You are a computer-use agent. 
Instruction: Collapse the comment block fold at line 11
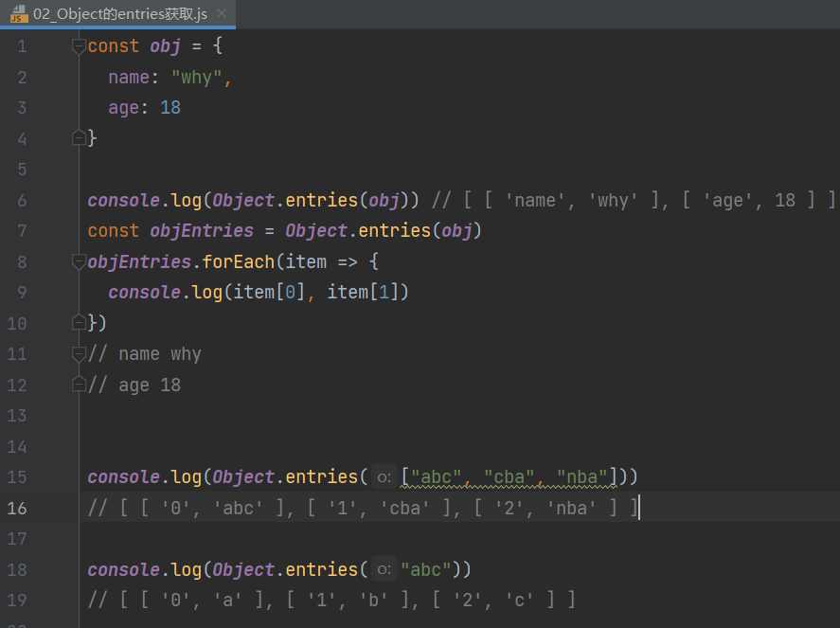point(79,353)
